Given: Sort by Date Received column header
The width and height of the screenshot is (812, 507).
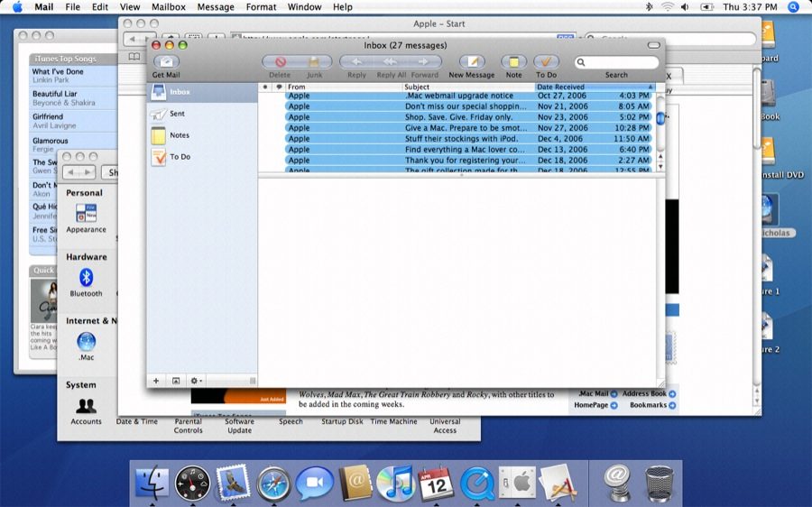Looking at the screenshot, I should 595,87.
